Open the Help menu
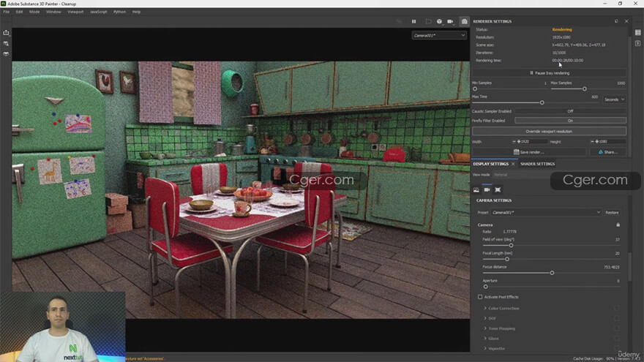Screen dimensions: 644x362 pos(136,12)
